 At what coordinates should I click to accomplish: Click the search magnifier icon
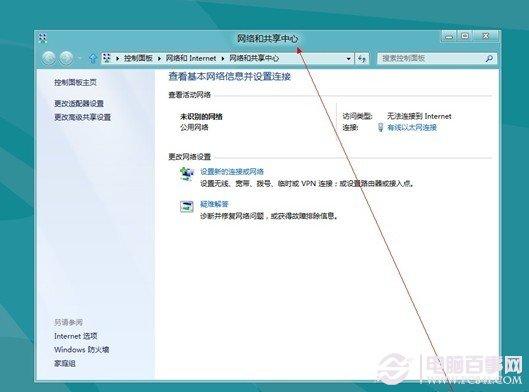click(489, 59)
